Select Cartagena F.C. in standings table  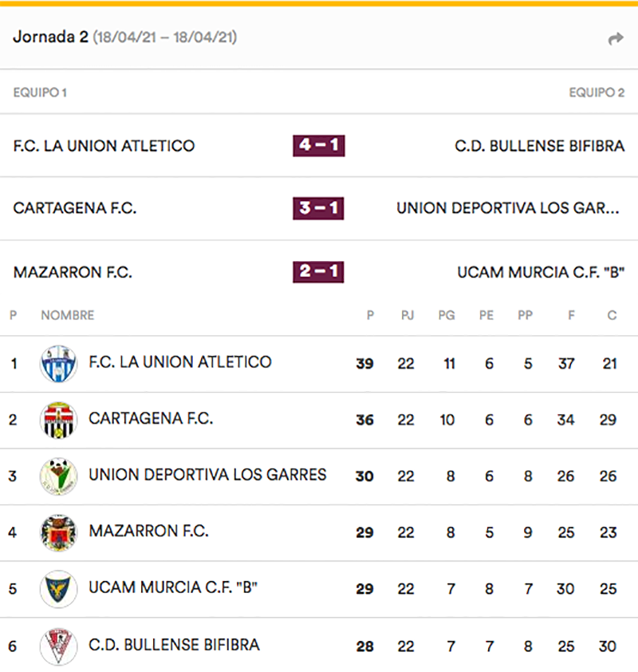click(151, 418)
